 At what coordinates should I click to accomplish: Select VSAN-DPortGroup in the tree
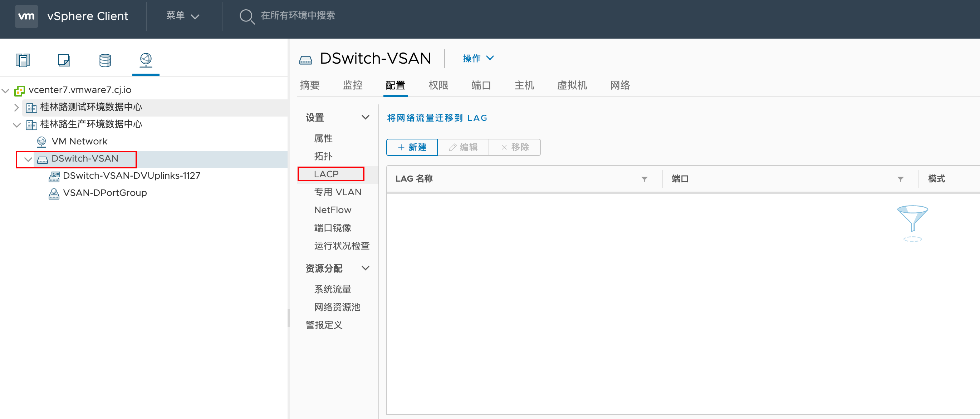click(x=105, y=193)
